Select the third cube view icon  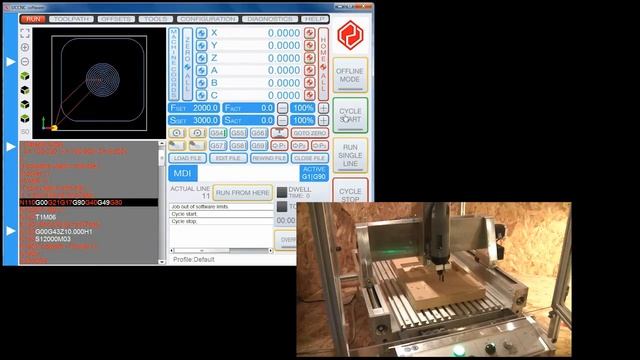coord(25,104)
